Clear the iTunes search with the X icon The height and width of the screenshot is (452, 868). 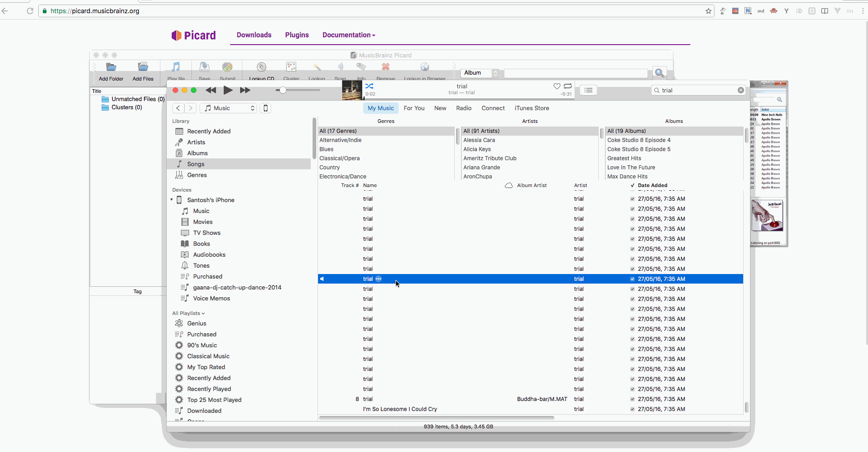pyautogui.click(x=741, y=90)
